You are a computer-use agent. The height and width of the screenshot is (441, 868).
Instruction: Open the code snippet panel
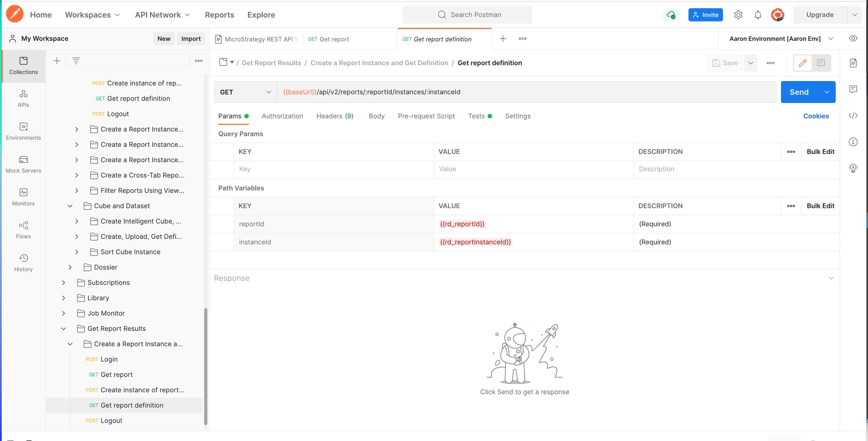[854, 116]
